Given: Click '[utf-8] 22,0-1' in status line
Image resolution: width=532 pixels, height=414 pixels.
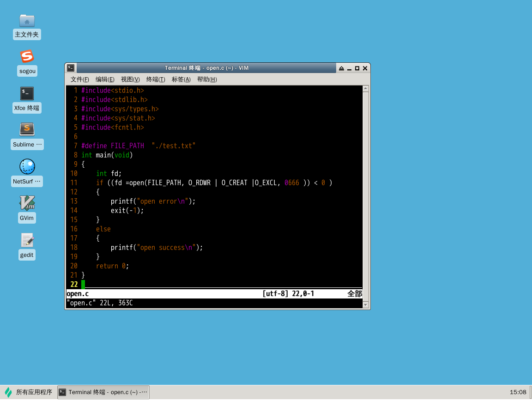Looking at the screenshot, I should (x=288, y=294).
